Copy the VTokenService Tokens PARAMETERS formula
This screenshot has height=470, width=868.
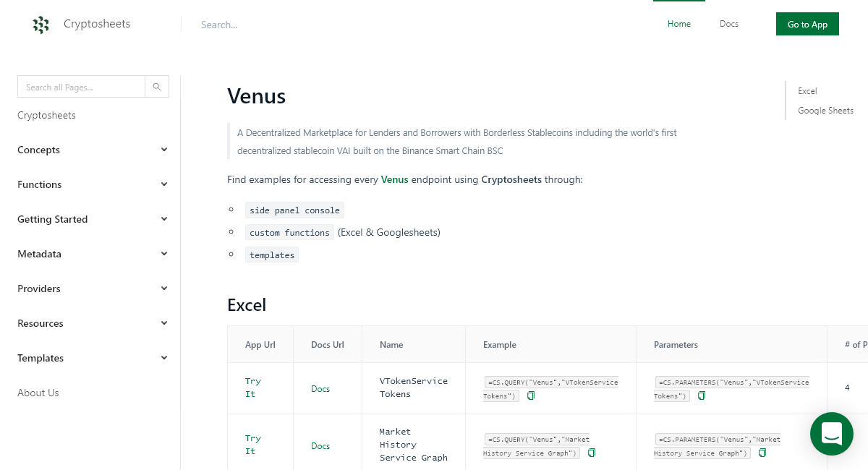tap(701, 396)
